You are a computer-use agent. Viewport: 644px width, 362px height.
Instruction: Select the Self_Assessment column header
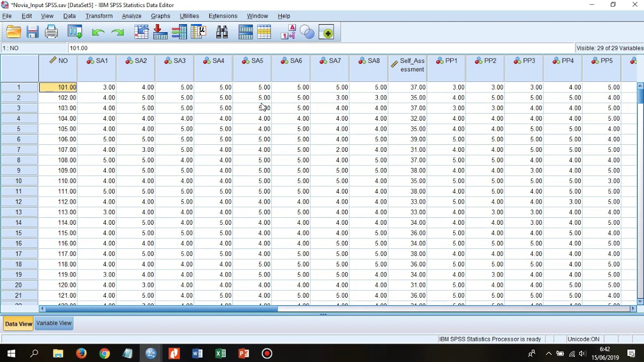tap(408, 68)
